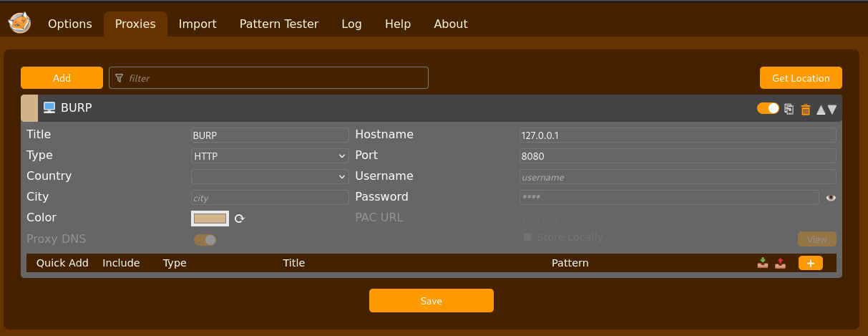Delete the BURP proxy with trash icon
This screenshot has width=868, height=336.
click(x=806, y=109)
